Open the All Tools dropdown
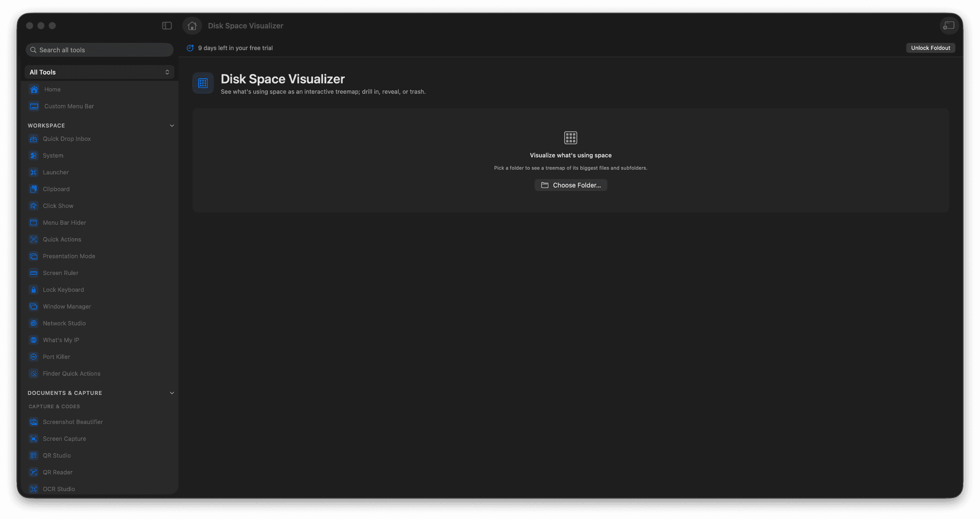980x519 pixels. click(x=100, y=72)
